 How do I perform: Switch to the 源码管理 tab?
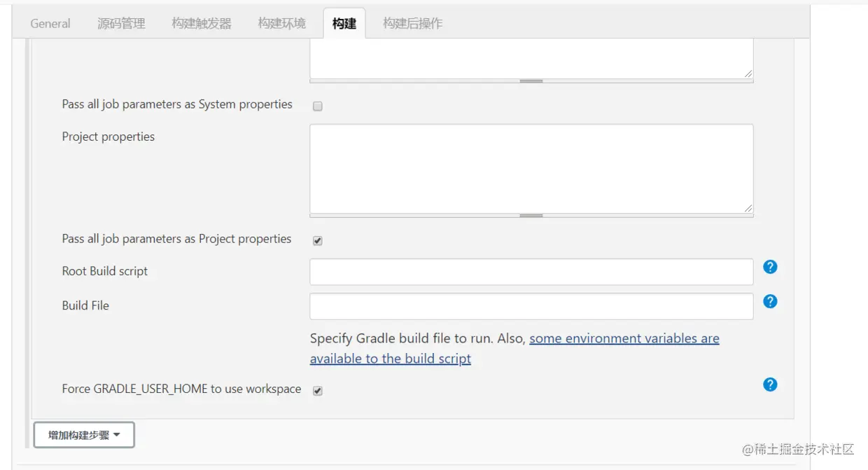point(121,23)
